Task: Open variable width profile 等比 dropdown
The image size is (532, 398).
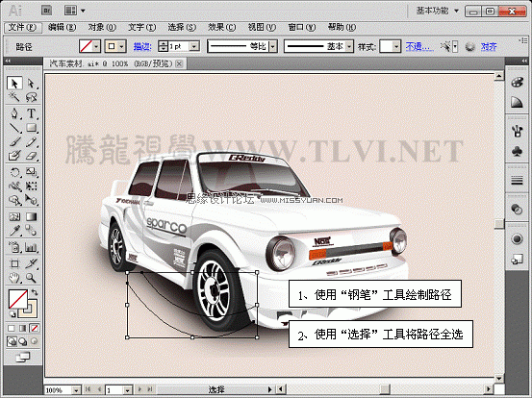Action: (x=273, y=46)
